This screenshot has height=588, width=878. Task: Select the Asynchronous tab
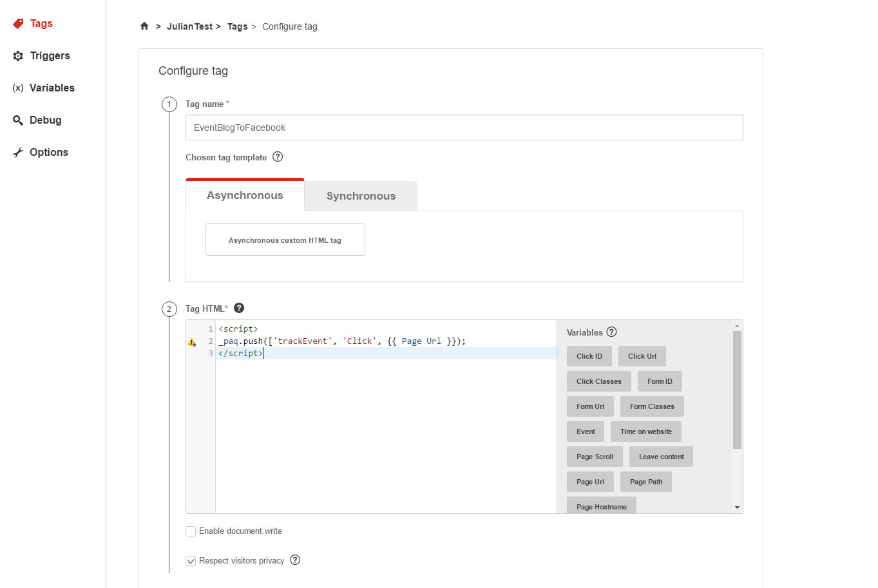245,194
